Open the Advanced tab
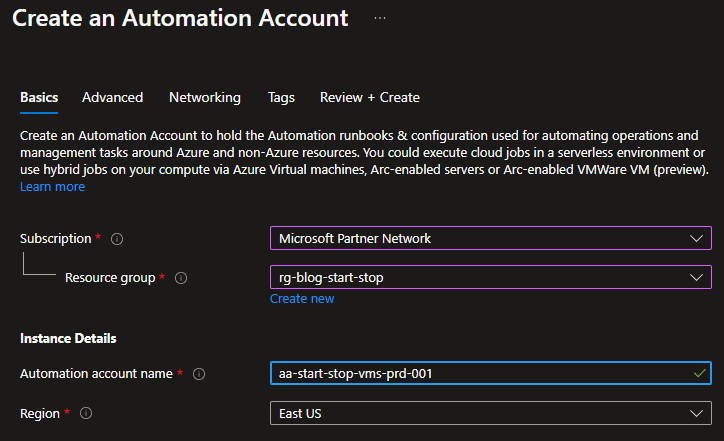724x441 pixels. coord(112,97)
